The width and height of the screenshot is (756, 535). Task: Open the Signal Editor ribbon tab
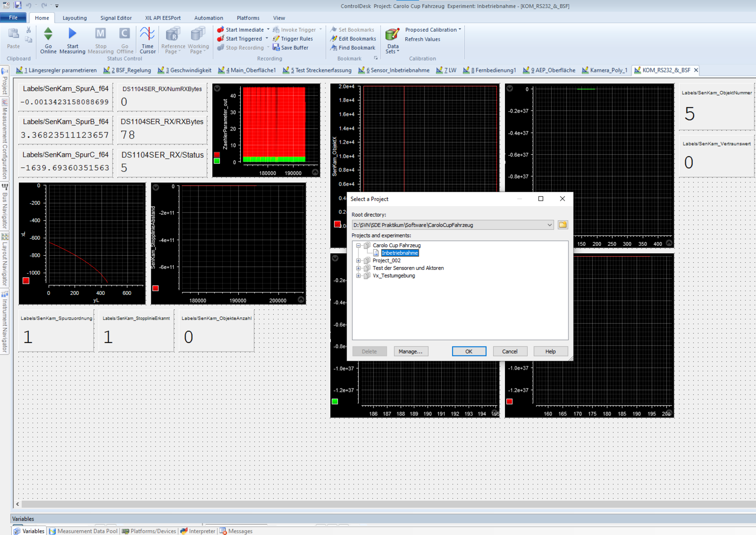click(116, 18)
